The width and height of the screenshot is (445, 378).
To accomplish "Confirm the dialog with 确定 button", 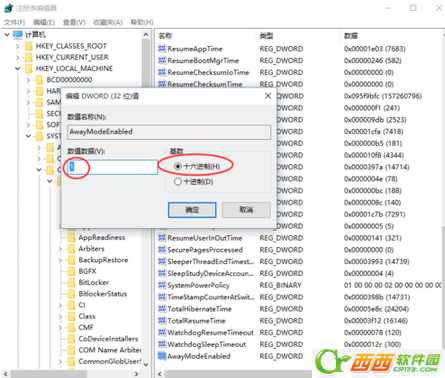I will point(192,210).
